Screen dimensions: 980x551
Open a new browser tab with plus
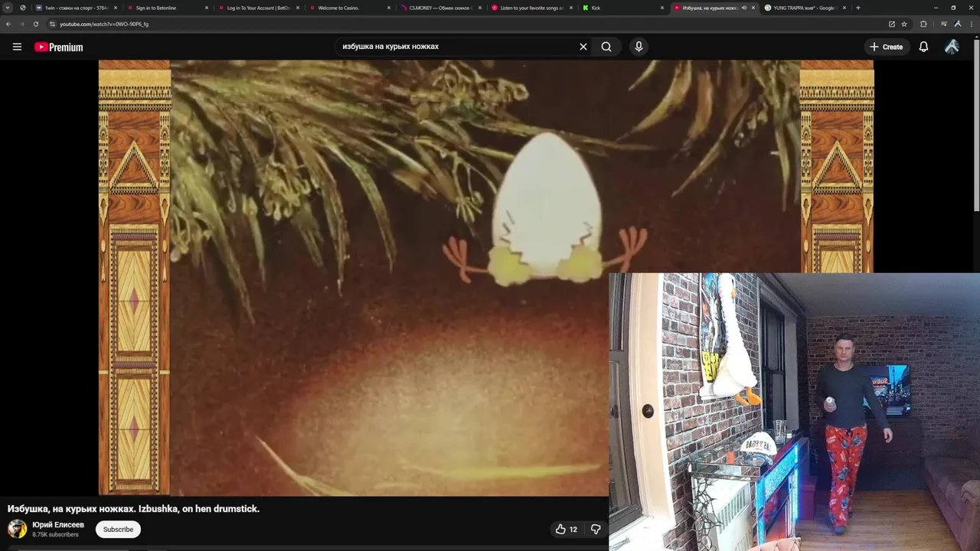click(x=857, y=8)
